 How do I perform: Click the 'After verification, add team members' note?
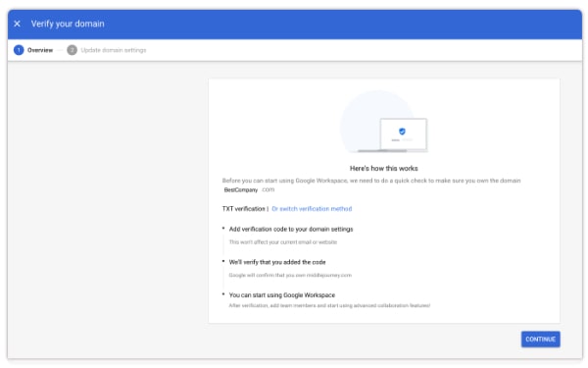click(x=329, y=305)
